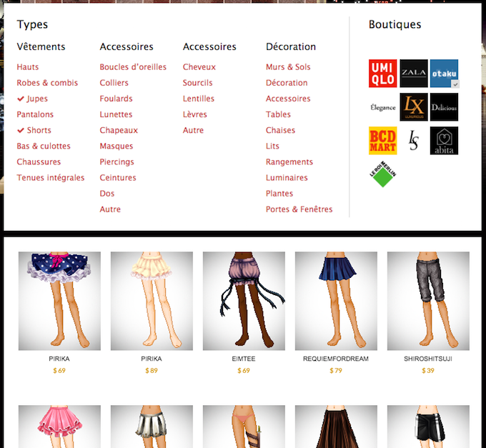This screenshot has height=448, width=486.
Task: Choose the Cheveux category
Action: pyautogui.click(x=199, y=67)
